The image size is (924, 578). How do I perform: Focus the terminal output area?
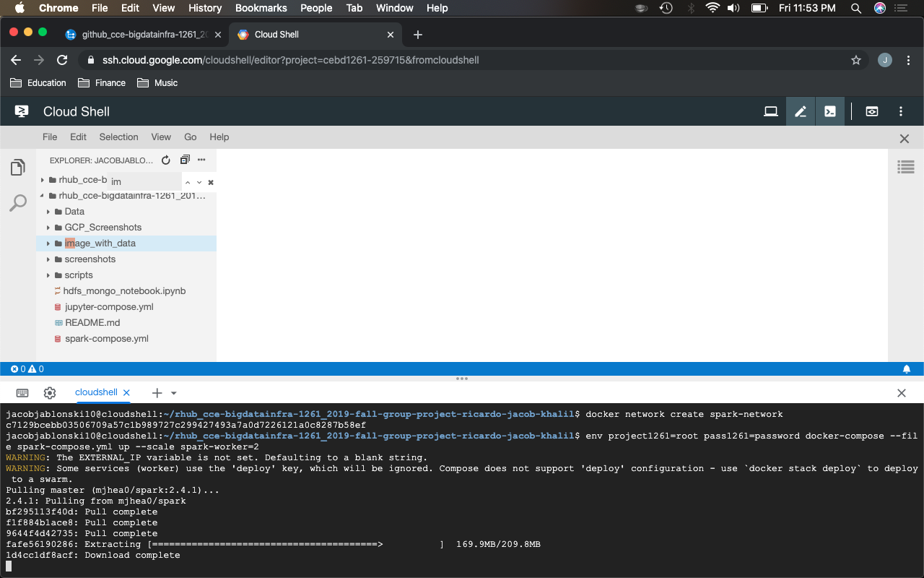pyautogui.click(x=462, y=490)
